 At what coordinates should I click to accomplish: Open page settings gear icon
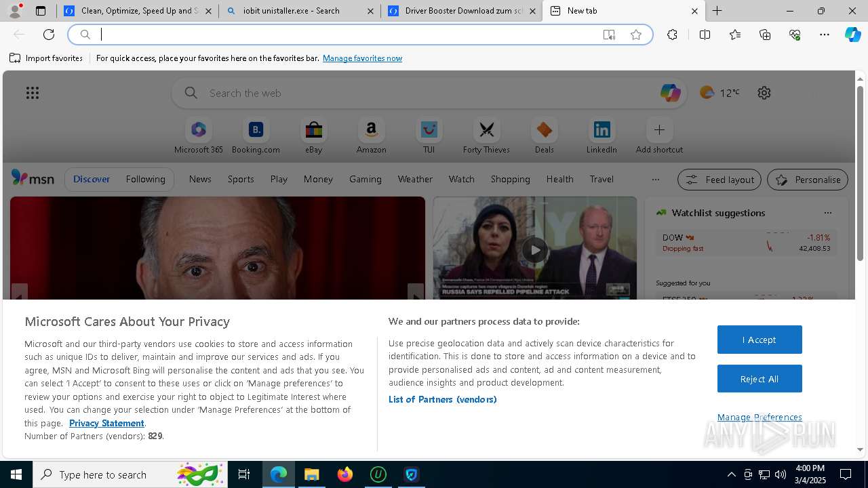click(764, 93)
